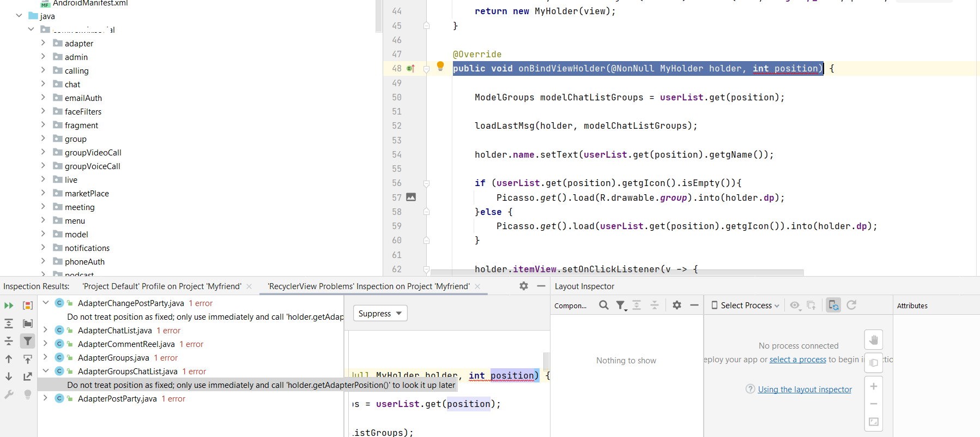Image resolution: width=980 pixels, height=437 pixels.
Task: Open Inspection Results gear settings
Action: click(524, 286)
